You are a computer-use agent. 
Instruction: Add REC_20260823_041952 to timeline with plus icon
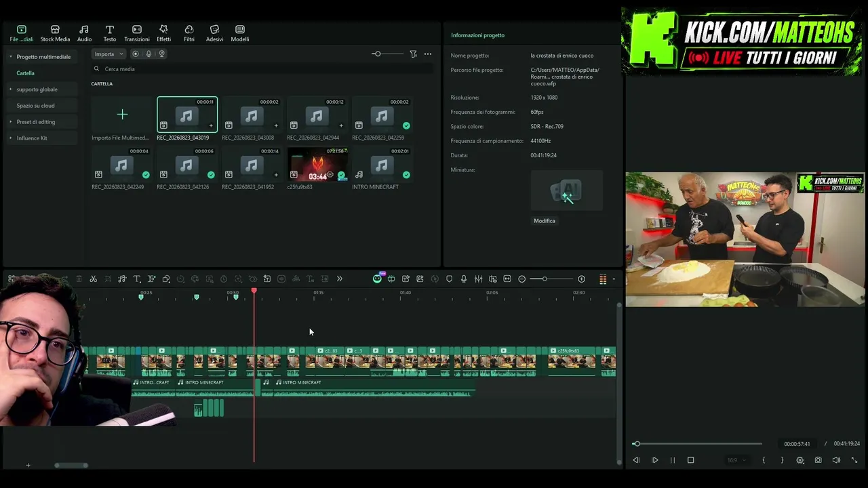(276, 175)
